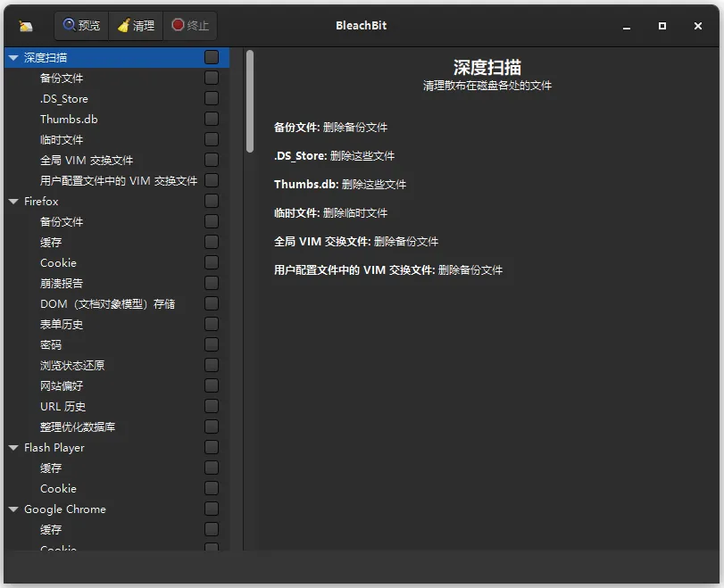The width and height of the screenshot is (724, 588).
Task: Collapse the Firefox tree group
Action: point(13,202)
